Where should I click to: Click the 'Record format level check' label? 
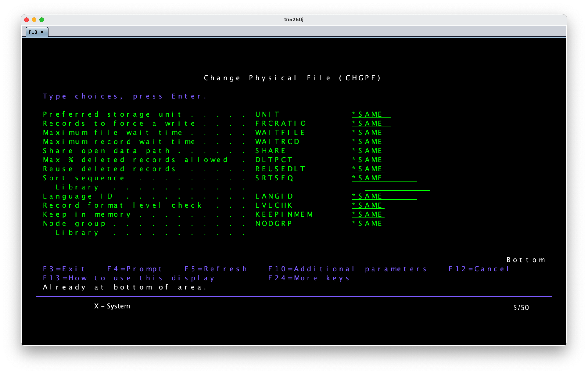(x=122, y=205)
